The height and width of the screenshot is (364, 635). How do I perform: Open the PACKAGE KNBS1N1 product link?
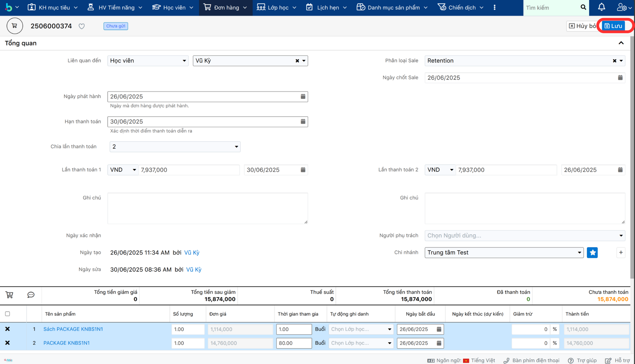coord(66,343)
